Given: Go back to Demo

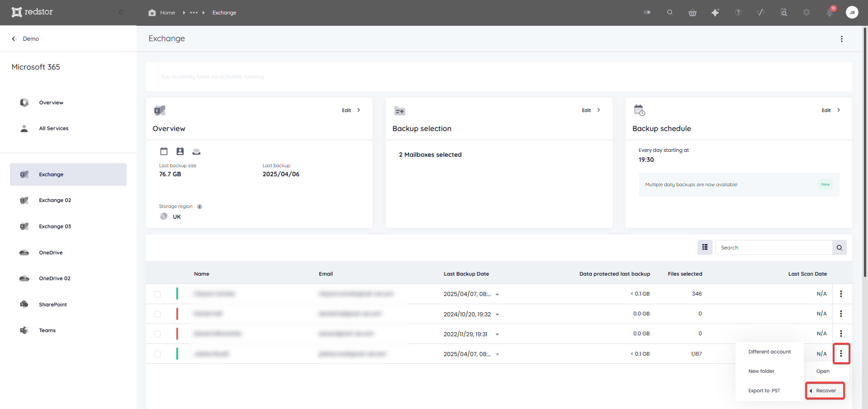Looking at the screenshot, I should pyautogui.click(x=25, y=39).
